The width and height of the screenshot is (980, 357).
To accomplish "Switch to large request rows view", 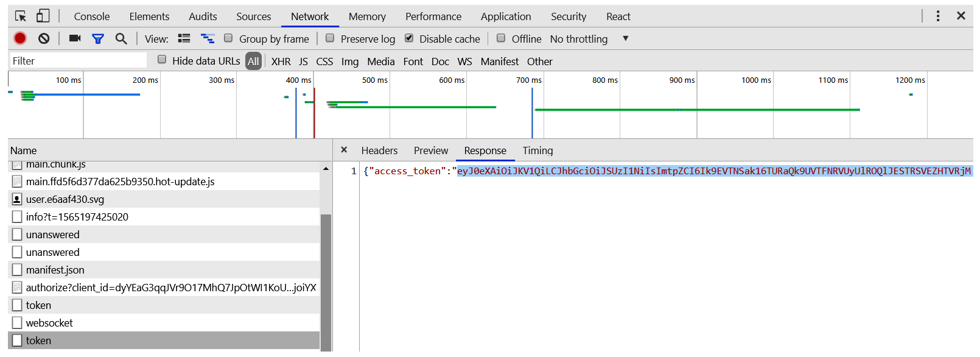I will [184, 38].
